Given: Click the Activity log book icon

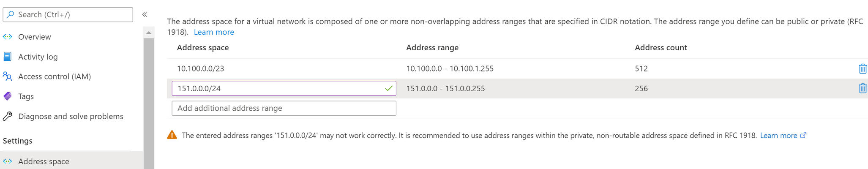Looking at the screenshot, I should coord(8,57).
